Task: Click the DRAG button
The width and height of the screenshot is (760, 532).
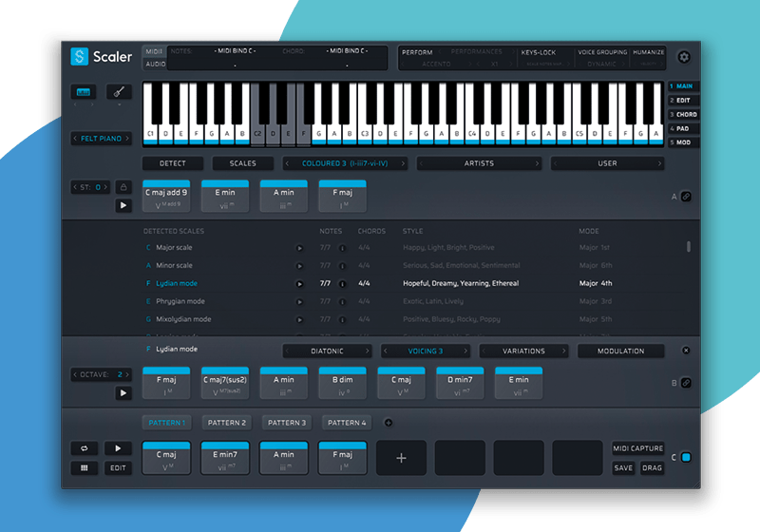Action: coord(652,468)
